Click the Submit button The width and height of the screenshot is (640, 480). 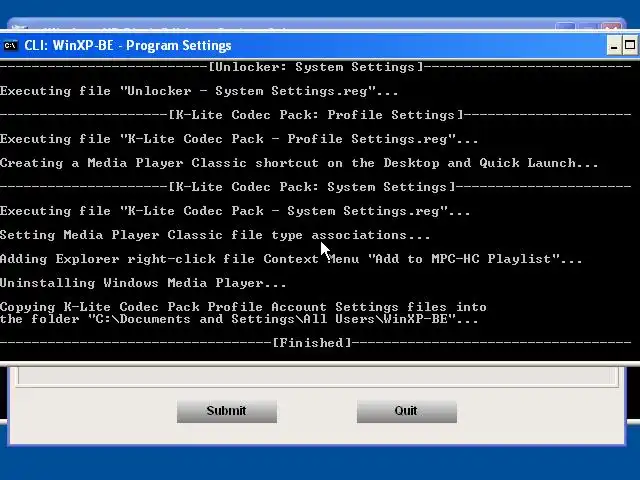(x=227, y=411)
